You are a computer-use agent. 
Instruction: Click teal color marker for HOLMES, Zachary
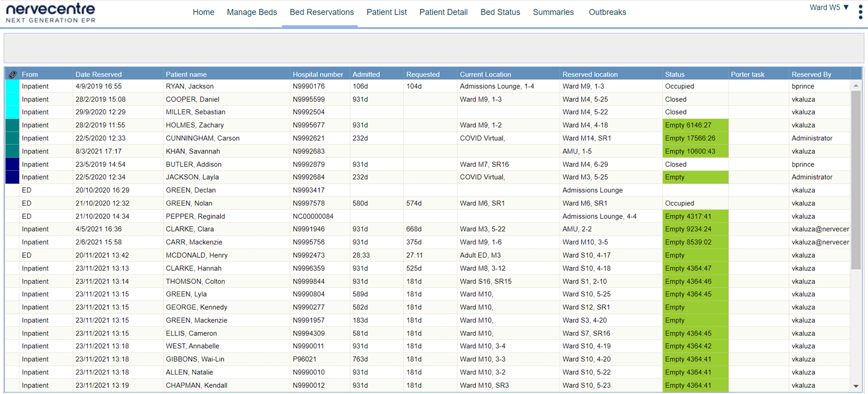tap(12, 125)
